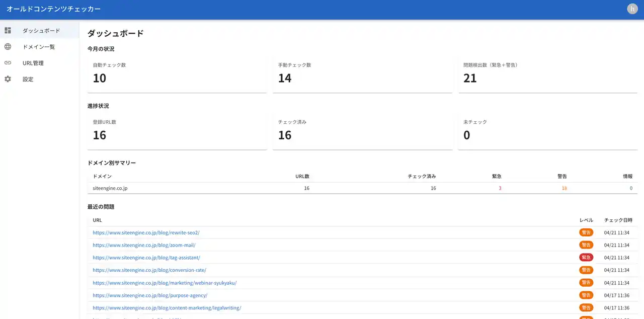
Task: Click the 警告 badge on the rewrite-seo2 row
Action: 586,232
